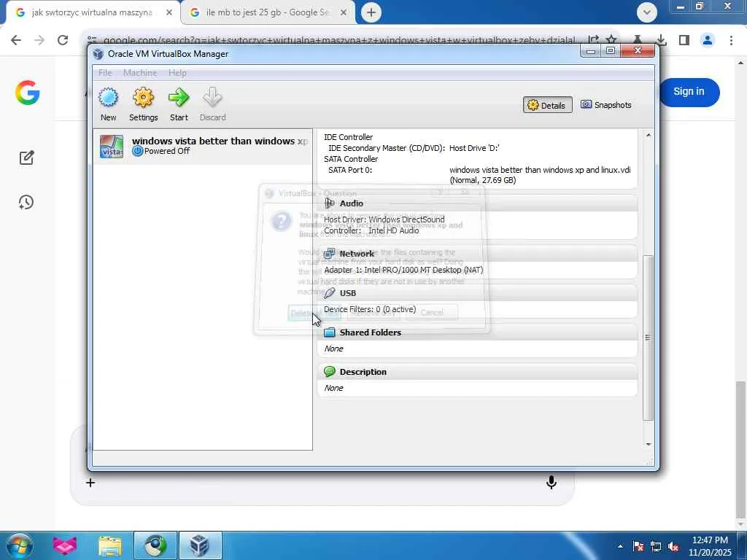Go back in Chrome

pos(16,40)
